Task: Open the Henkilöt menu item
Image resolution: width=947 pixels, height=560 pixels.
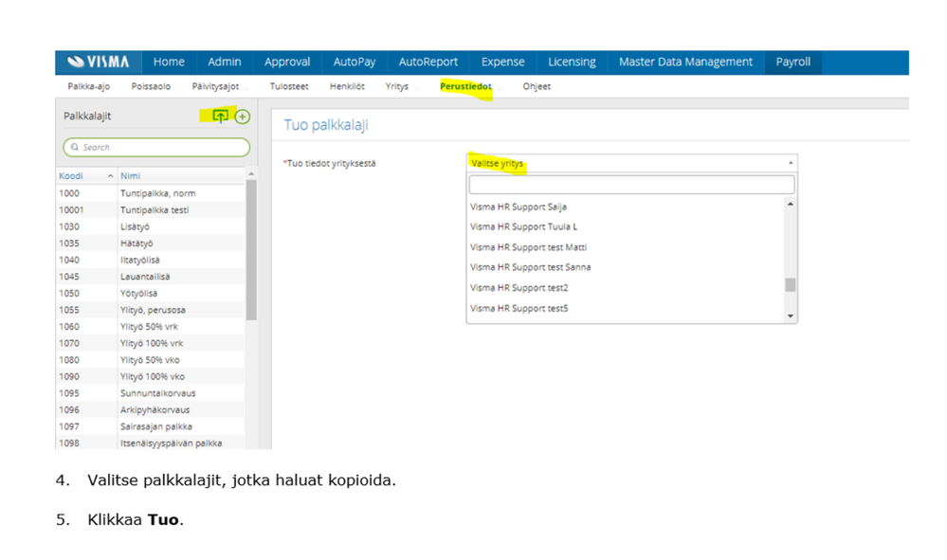Action: (347, 86)
